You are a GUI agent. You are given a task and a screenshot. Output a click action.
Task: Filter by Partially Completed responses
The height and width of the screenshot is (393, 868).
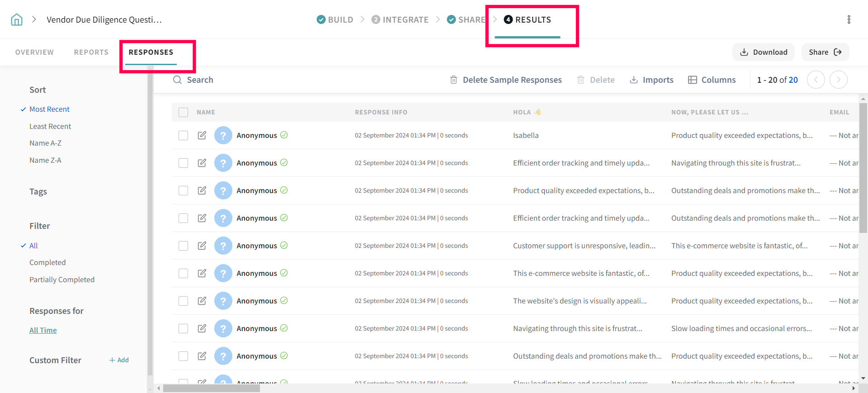tap(62, 279)
